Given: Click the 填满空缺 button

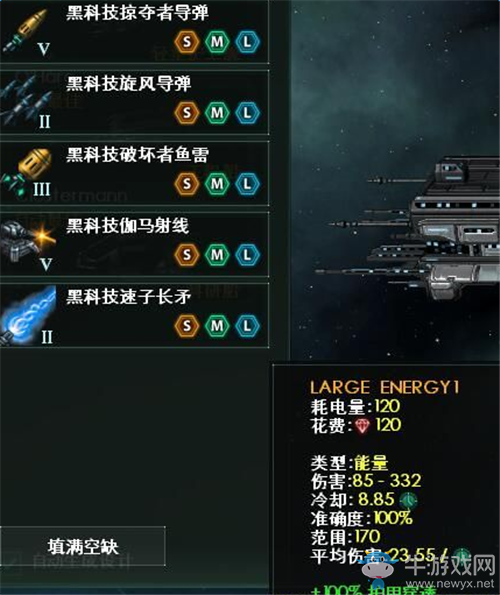Looking at the screenshot, I should click(x=82, y=546).
